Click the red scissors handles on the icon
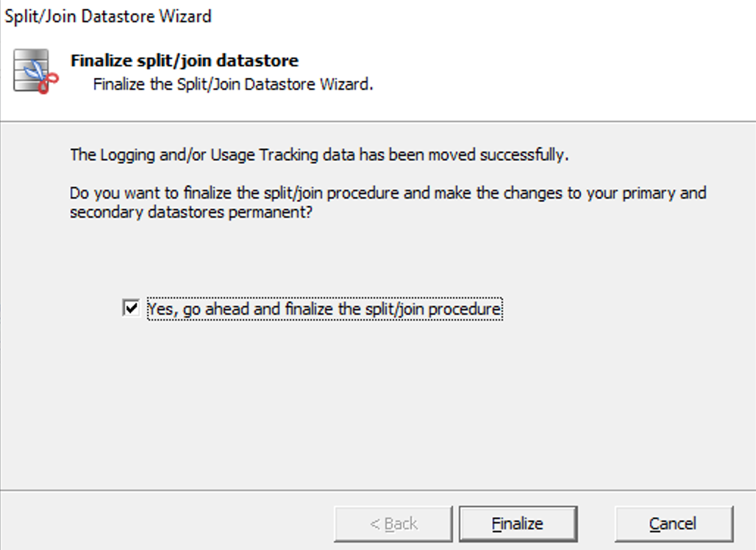The width and height of the screenshot is (756, 550). [49, 83]
